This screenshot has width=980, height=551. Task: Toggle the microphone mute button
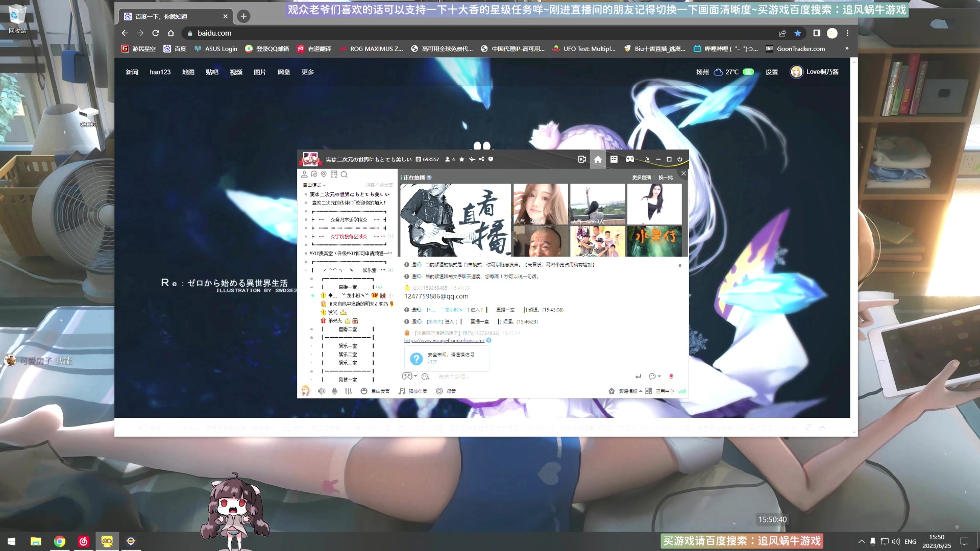pyautogui.click(x=334, y=391)
